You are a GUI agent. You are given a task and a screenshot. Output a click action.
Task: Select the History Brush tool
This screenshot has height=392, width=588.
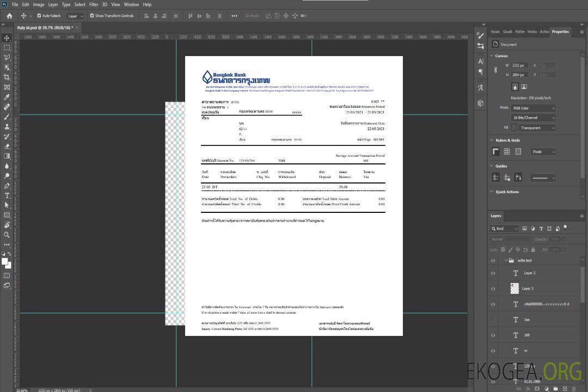click(x=7, y=137)
